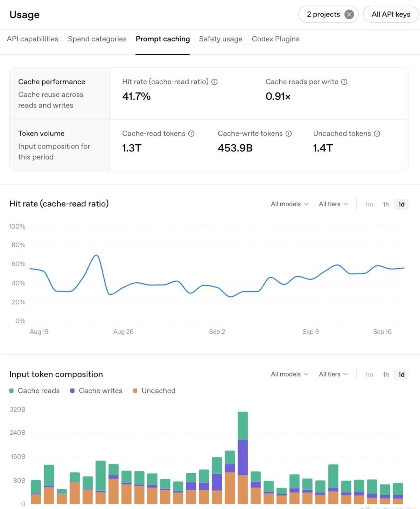This screenshot has height=509, width=420.
Task: Open All tiers dropdown on Hit rate chart
Action: coord(333,204)
